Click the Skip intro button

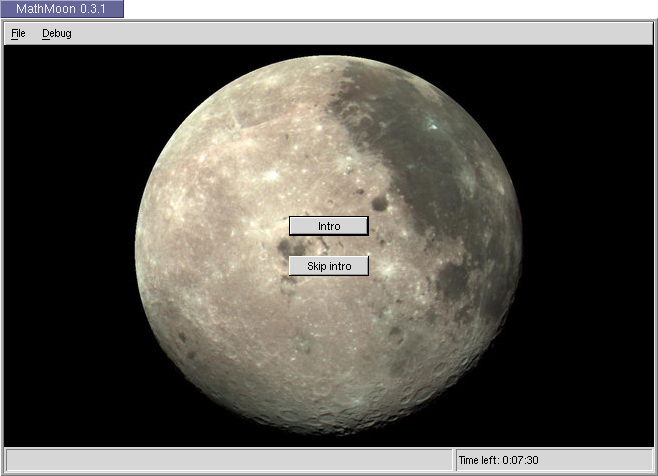point(329,266)
